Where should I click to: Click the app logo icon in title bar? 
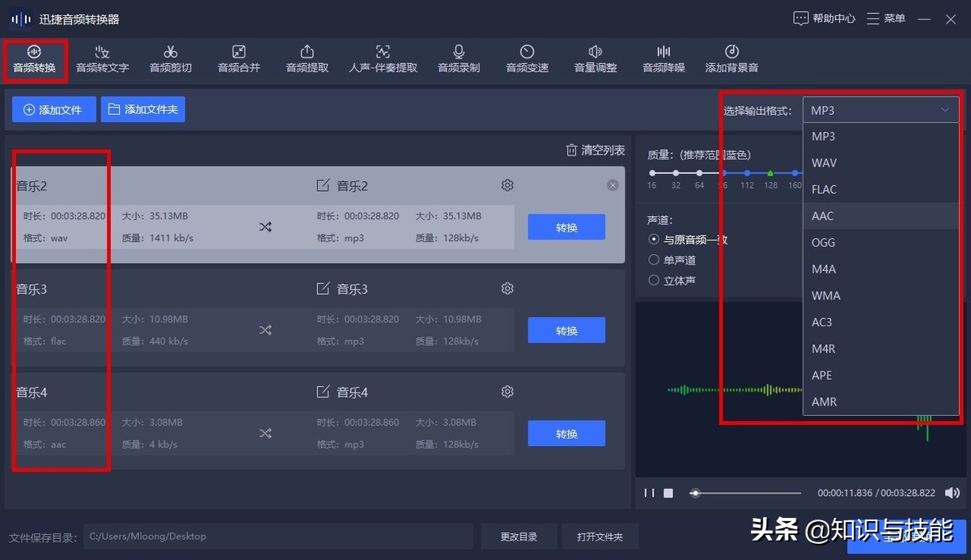tap(21, 19)
